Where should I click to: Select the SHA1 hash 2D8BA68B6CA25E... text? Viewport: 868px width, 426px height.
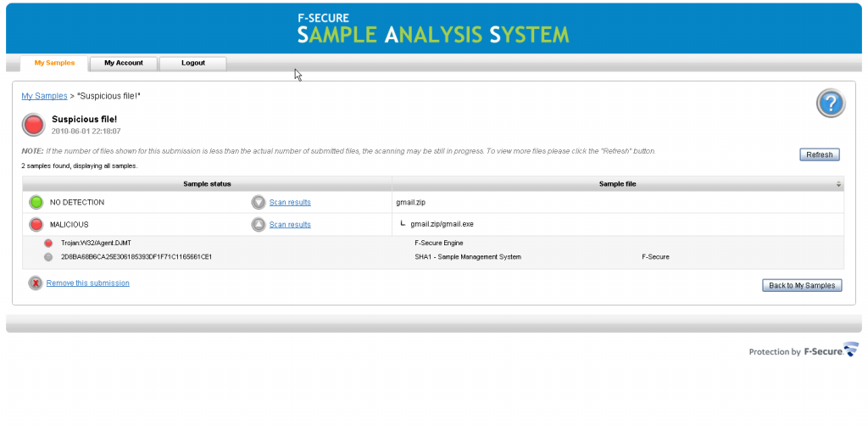[136, 257]
